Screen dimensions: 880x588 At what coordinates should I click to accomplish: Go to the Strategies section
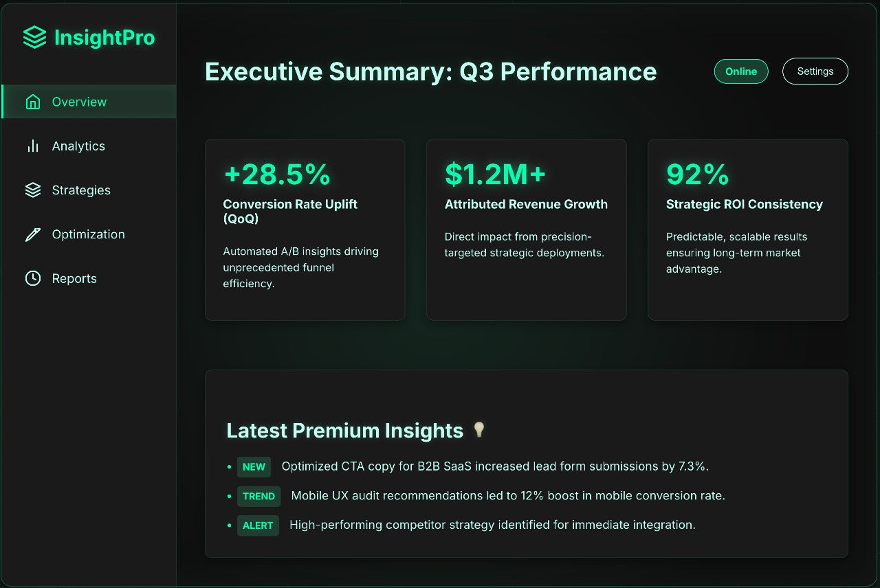click(81, 190)
